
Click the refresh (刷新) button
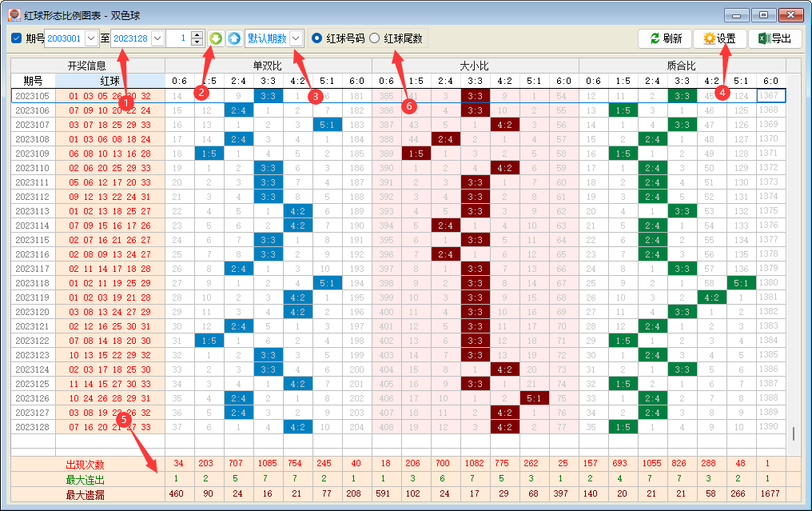(x=665, y=38)
